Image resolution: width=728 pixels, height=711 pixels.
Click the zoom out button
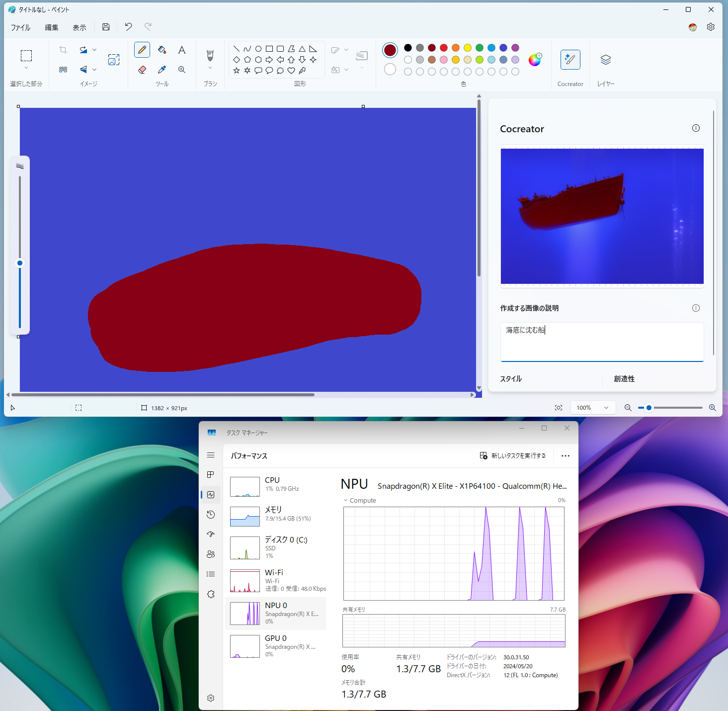628,408
